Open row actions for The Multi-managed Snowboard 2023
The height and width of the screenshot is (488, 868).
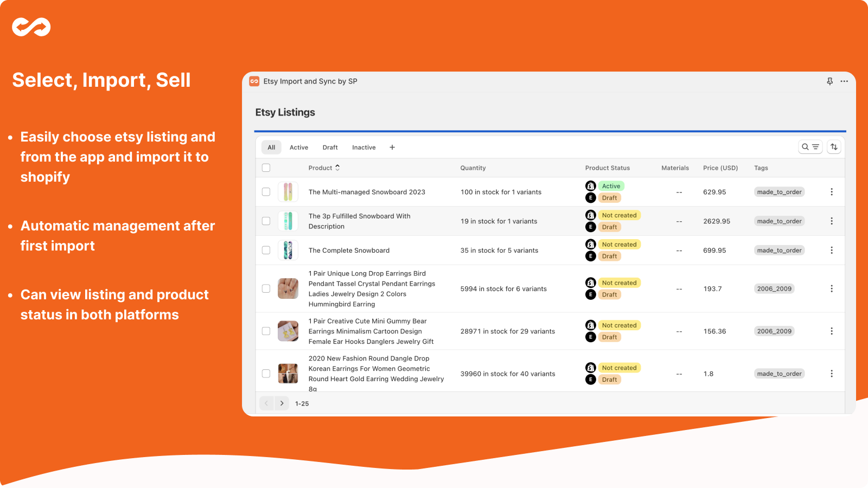[x=832, y=192]
